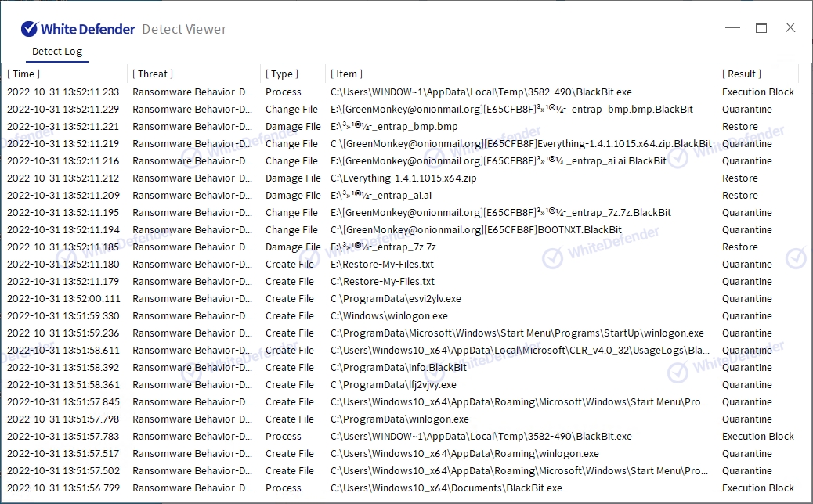The height and width of the screenshot is (504, 813).
Task: Select timestamp 2022-10-31 13:52:11.216
Action: click(63, 161)
